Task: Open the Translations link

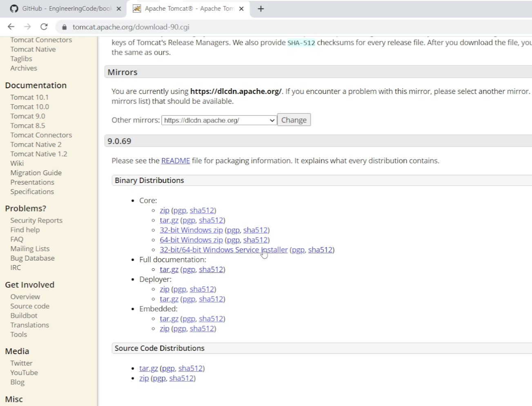Action: coord(29,325)
